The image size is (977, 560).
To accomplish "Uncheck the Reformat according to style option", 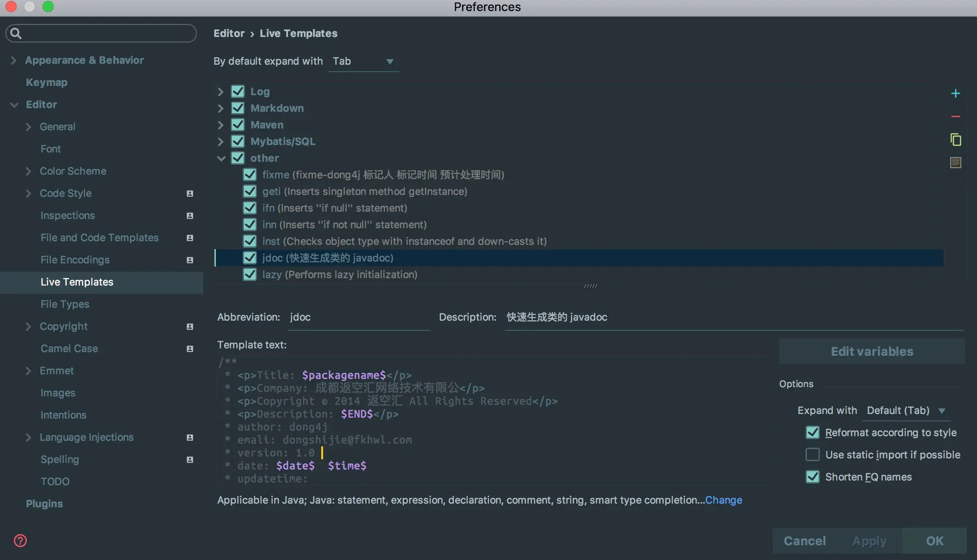I will 812,432.
